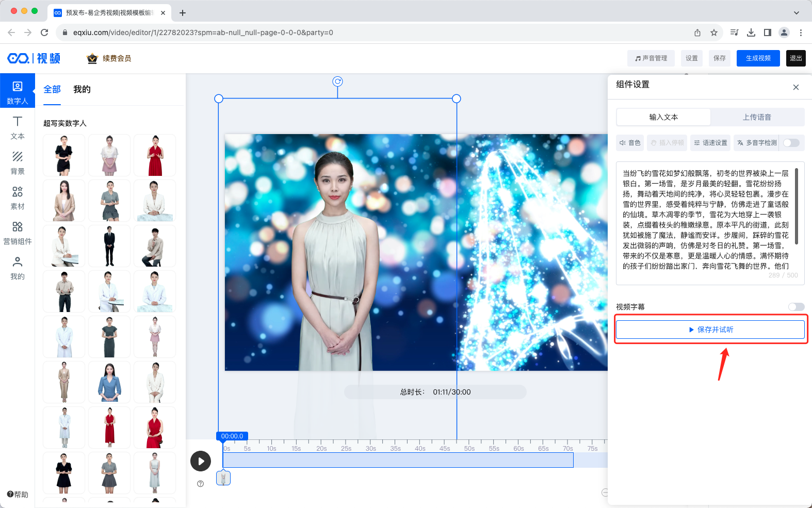Open the 背景 background panel
812x508 pixels.
click(x=18, y=162)
